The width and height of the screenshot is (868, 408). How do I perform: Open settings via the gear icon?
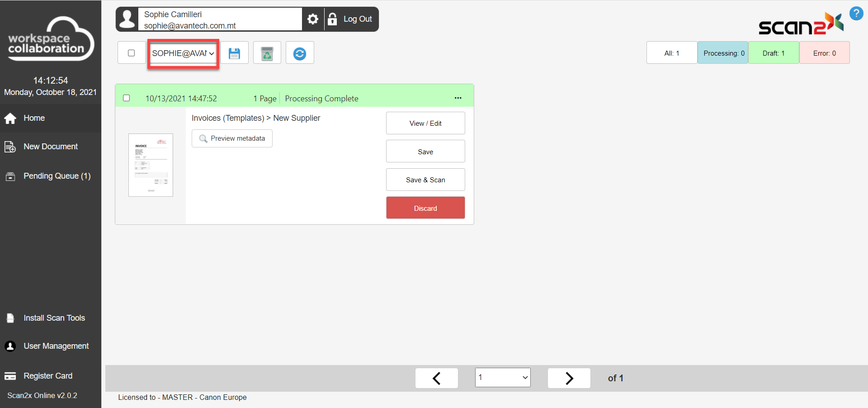point(313,19)
